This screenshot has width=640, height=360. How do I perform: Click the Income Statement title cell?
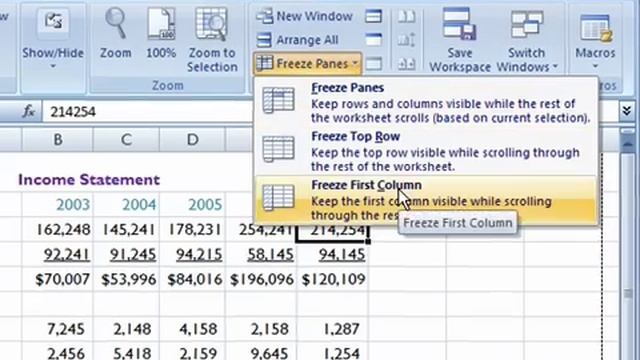[x=89, y=180]
